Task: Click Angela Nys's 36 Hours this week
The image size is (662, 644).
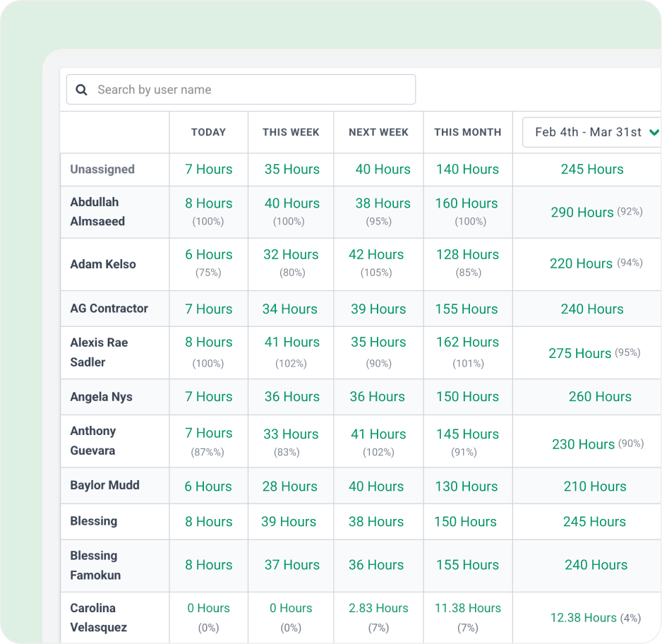Action: [x=292, y=397]
